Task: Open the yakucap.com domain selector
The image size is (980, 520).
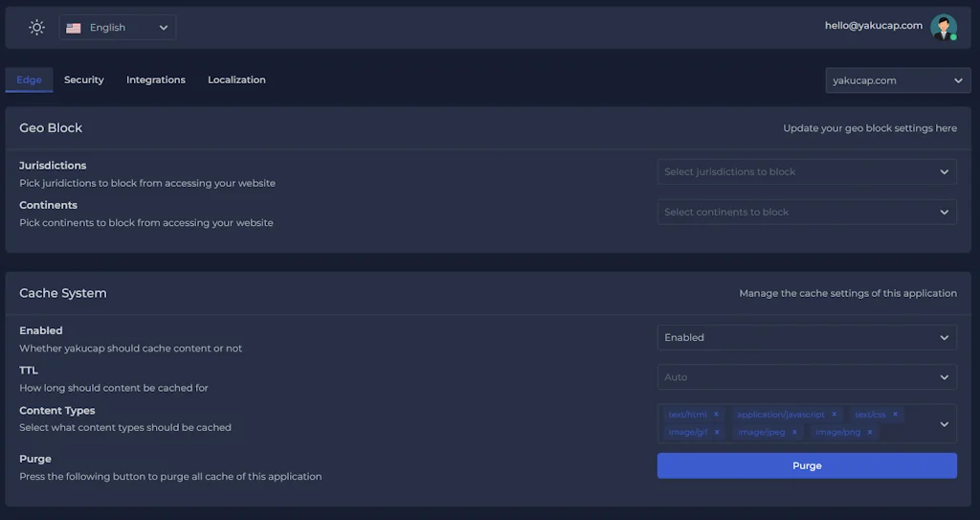Action: click(x=898, y=80)
